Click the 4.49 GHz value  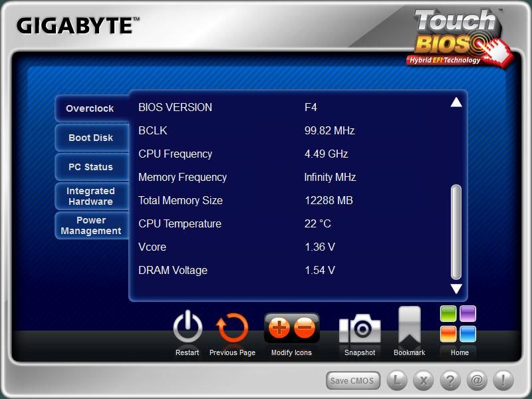(326, 154)
